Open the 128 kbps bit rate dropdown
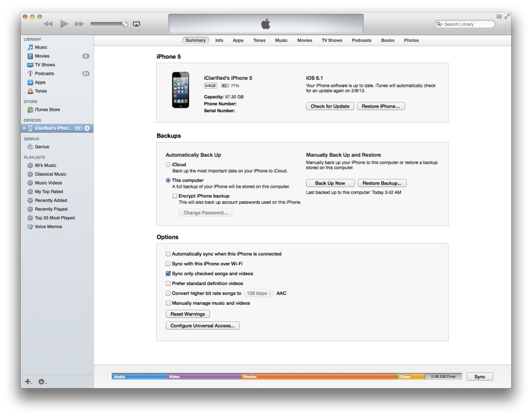 coord(259,294)
